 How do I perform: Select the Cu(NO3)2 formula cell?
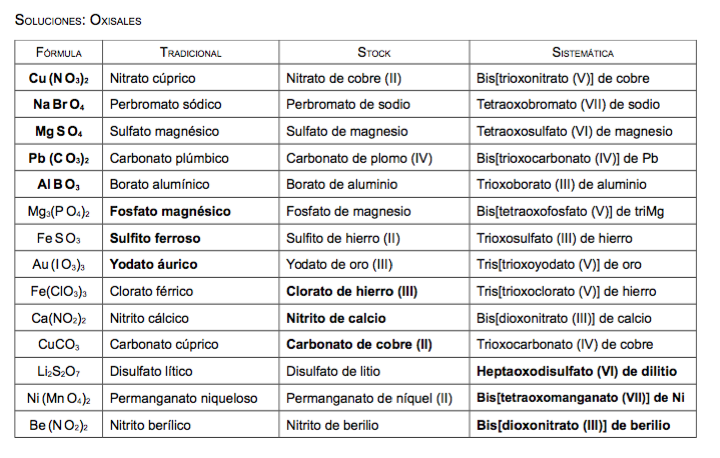click(59, 78)
